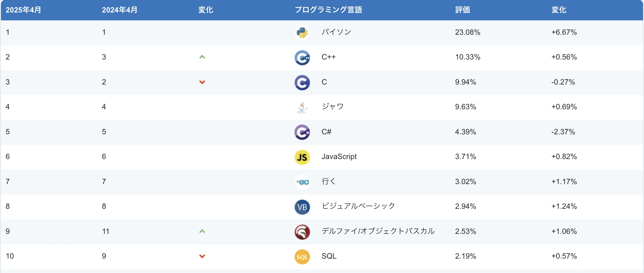
Task: Click the blue VB logo icon
Action: click(x=302, y=207)
